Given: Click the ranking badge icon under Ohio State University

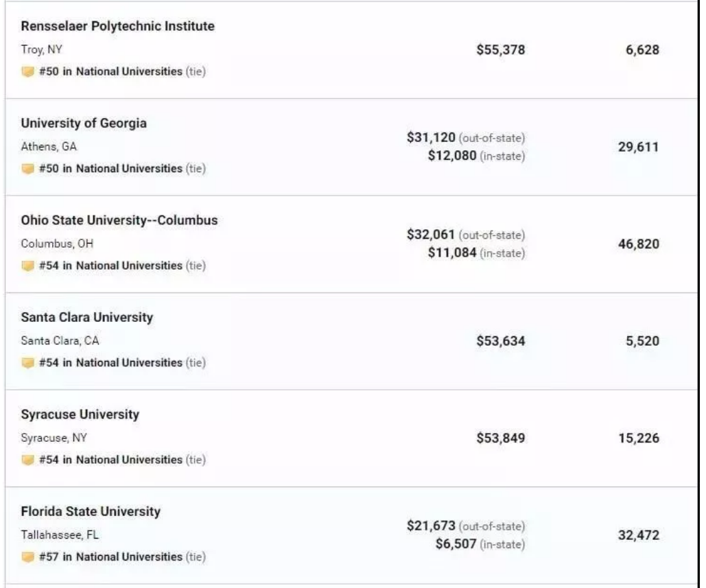Looking at the screenshot, I should pyautogui.click(x=27, y=266).
